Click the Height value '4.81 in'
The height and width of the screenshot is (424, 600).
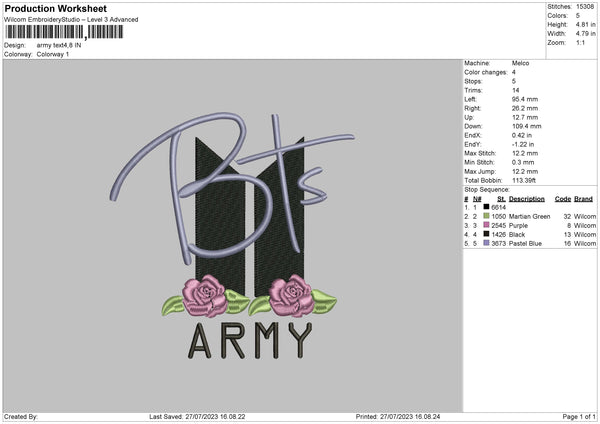click(x=585, y=24)
